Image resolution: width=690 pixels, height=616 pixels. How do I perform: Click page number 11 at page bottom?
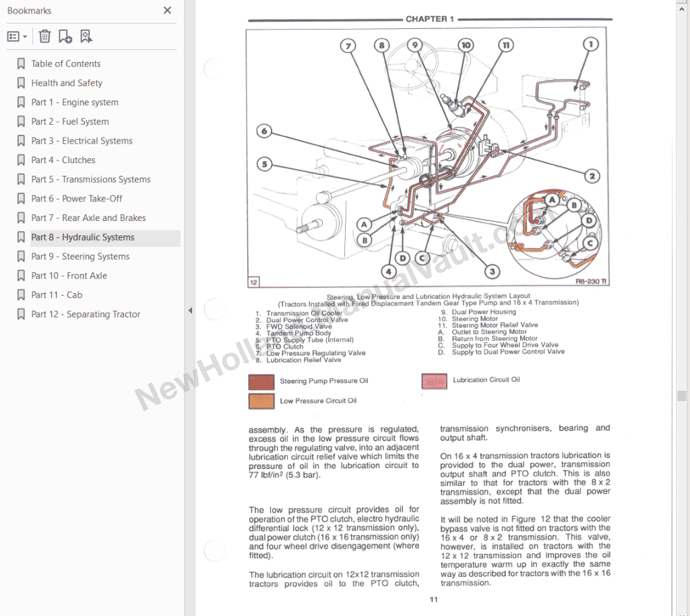(x=433, y=599)
